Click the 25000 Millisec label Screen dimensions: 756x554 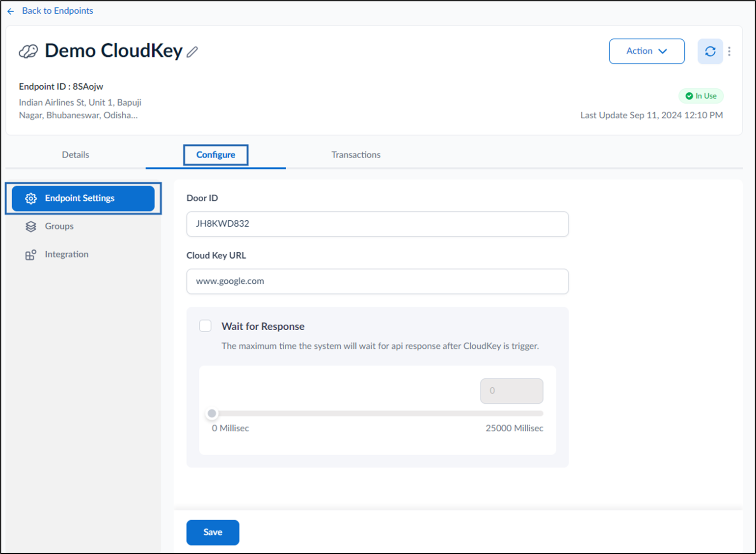pyautogui.click(x=514, y=428)
